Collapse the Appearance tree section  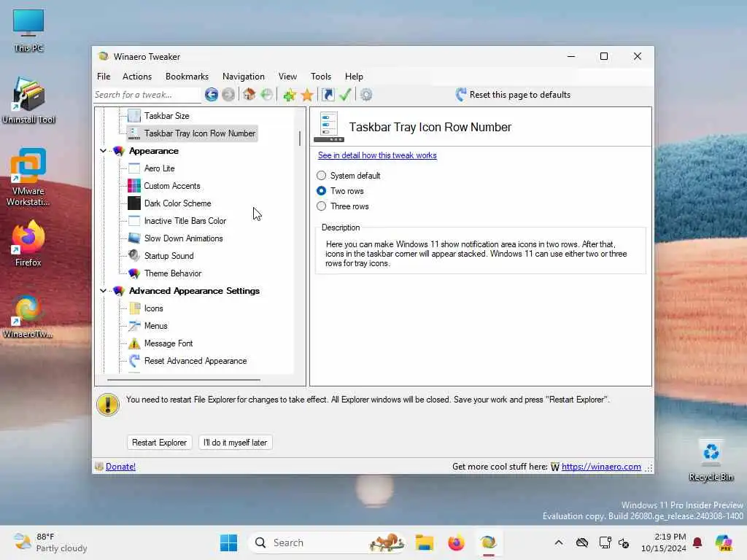(x=103, y=151)
